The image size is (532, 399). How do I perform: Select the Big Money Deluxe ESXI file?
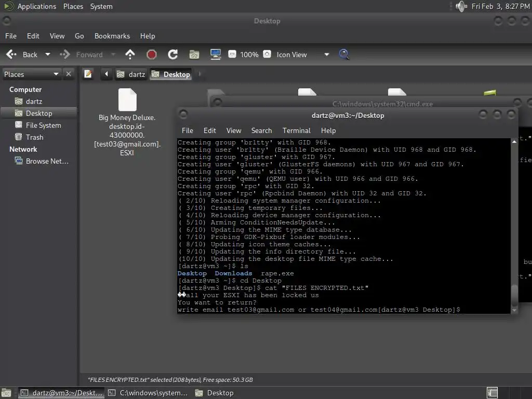point(127,122)
